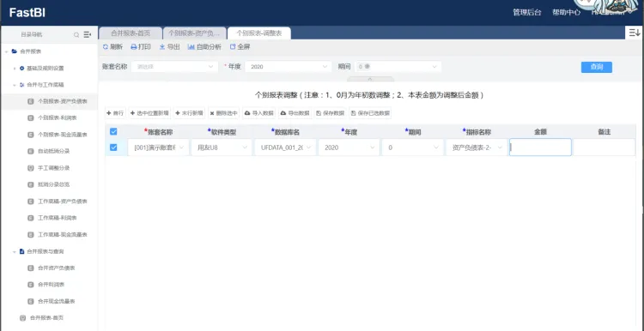Open 自助分析 self-service analysis
The height and width of the screenshot is (331, 644).
point(204,47)
